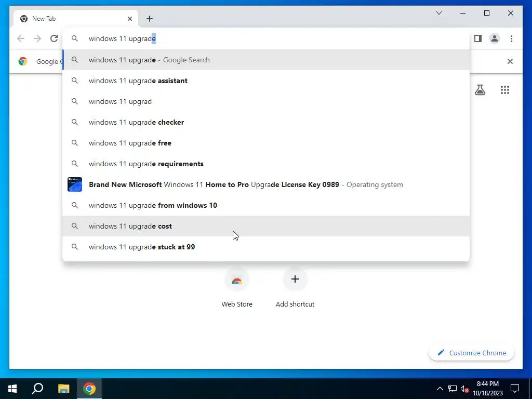Pick 'windows 11 upgrade stuck at 99'
Screen dimensions: 532x399
pyautogui.click(x=266, y=247)
